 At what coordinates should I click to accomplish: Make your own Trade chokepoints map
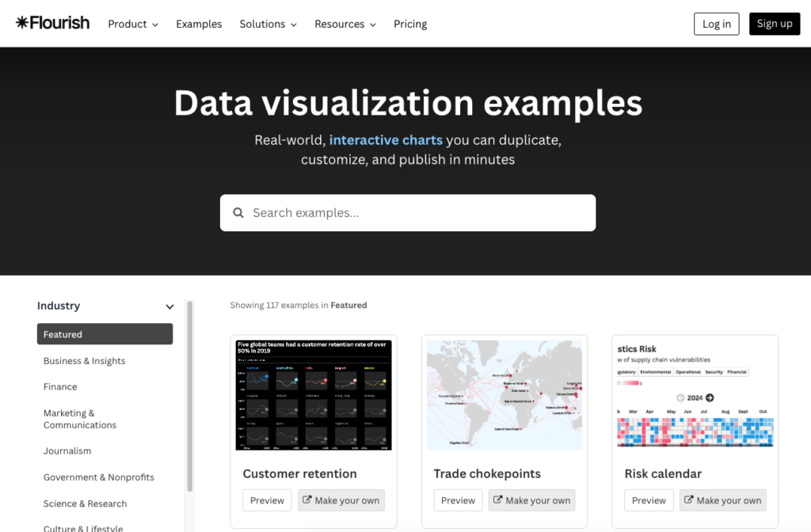pyautogui.click(x=531, y=500)
